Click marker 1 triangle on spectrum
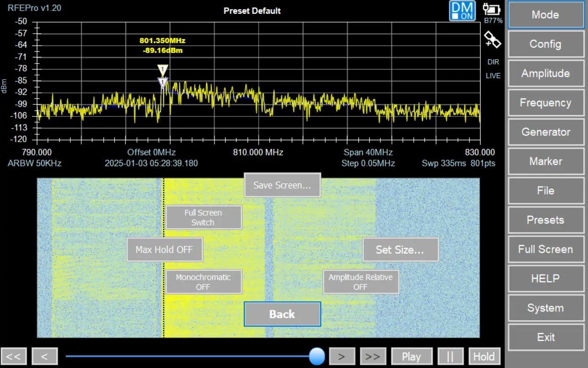Viewport: 588px width, 368px height. click(x=163, y=70)
